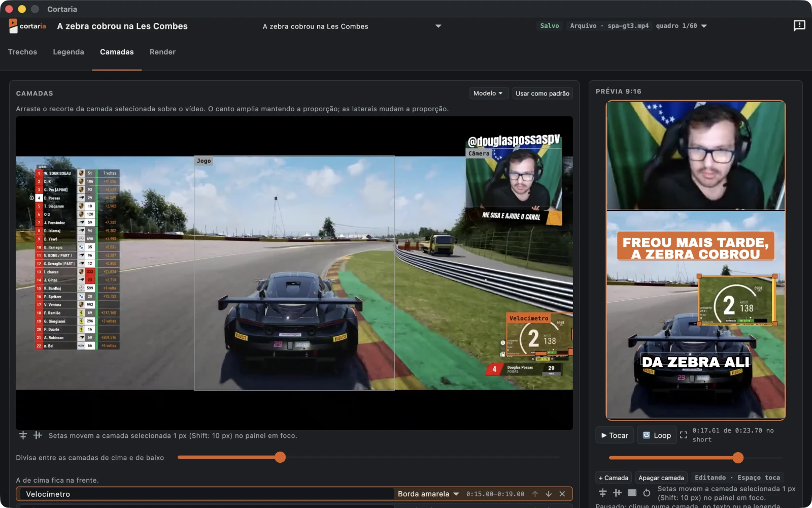
Task: Play the preview with Tocar
Action: (x=615, y=435)
